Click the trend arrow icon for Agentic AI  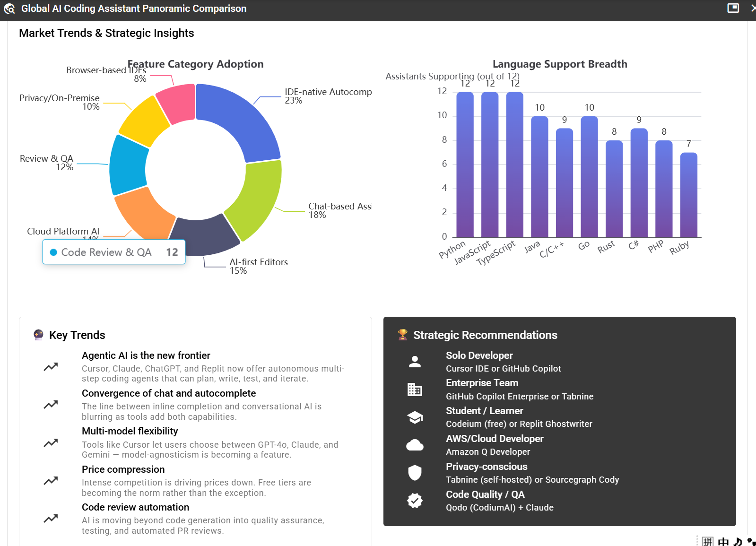[51, 366]
